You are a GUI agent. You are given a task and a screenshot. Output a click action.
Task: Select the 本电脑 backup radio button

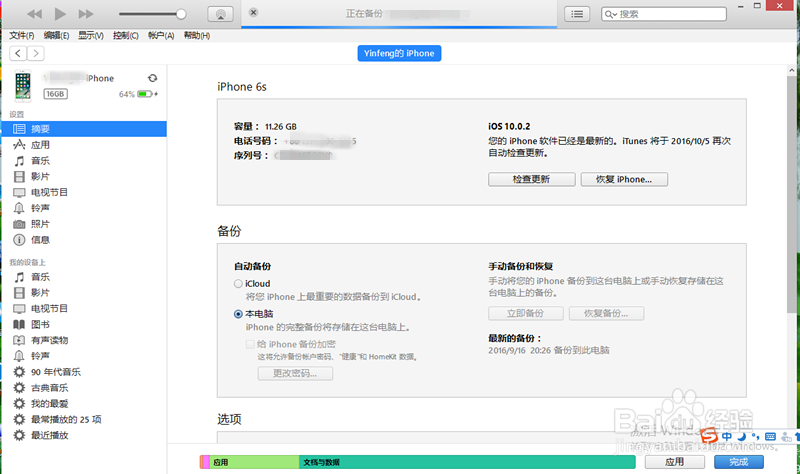pyautogui.click(x=238, y=314)
